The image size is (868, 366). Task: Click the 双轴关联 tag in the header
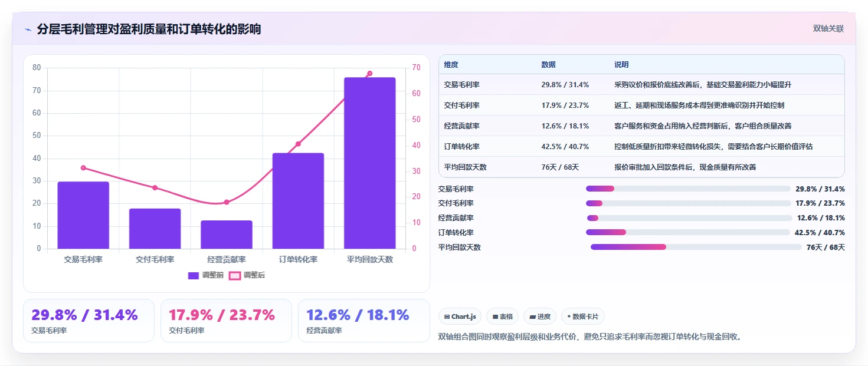point(828,29)
